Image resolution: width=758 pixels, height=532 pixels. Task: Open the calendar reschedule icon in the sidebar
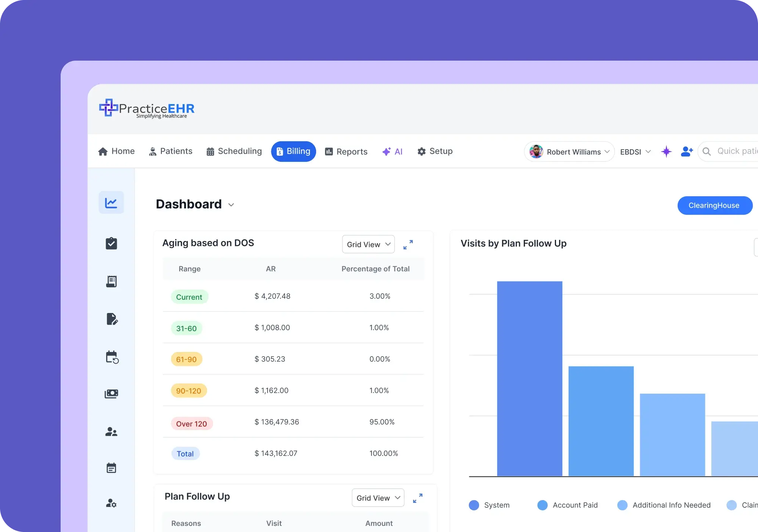pos(111,357)
